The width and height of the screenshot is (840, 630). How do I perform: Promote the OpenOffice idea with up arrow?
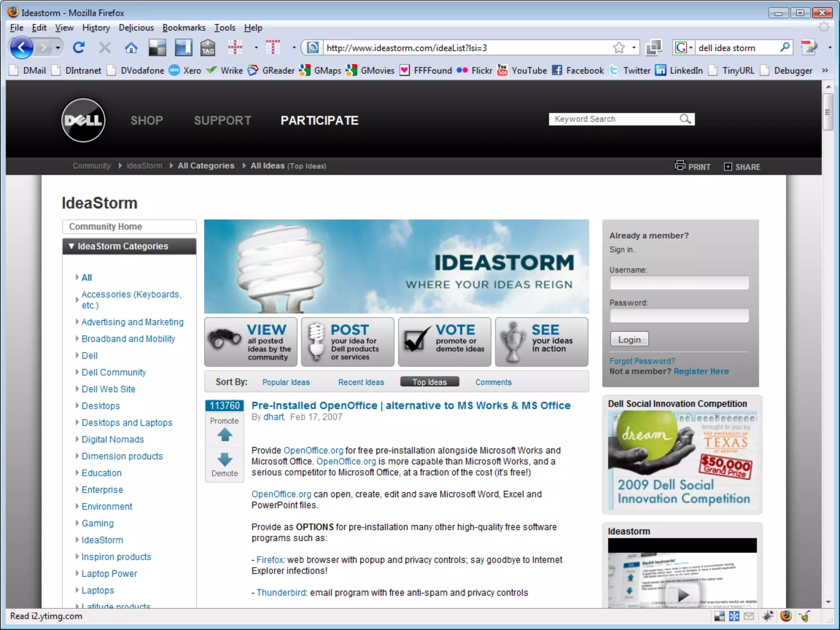(225, 435)
